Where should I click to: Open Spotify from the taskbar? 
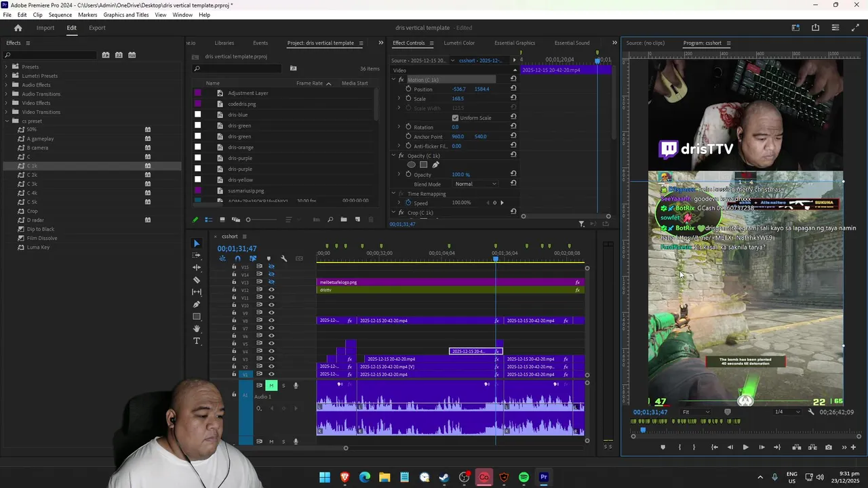(x=524, y=477)
